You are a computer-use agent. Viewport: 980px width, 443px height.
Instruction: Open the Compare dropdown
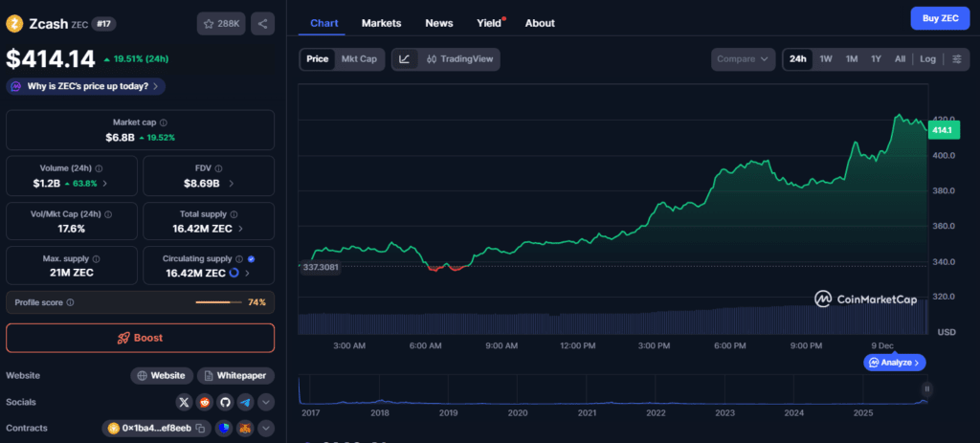(x=743, y=59)
